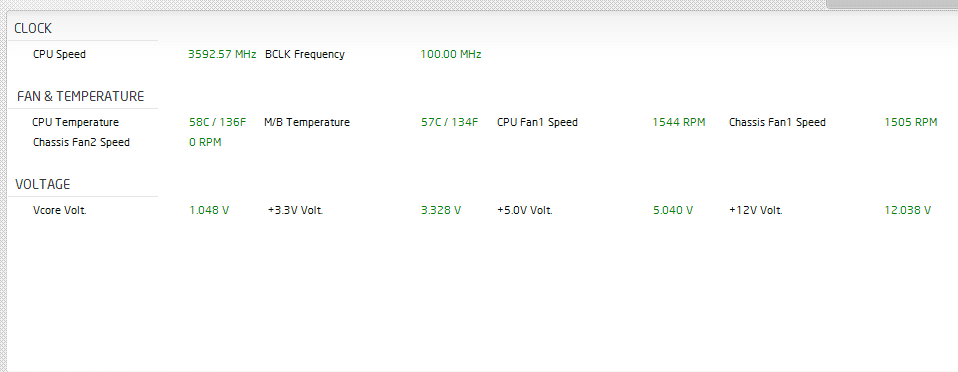Click the M/B Temperature label
This screenshot has height=372, width=958.
[307, 122]
